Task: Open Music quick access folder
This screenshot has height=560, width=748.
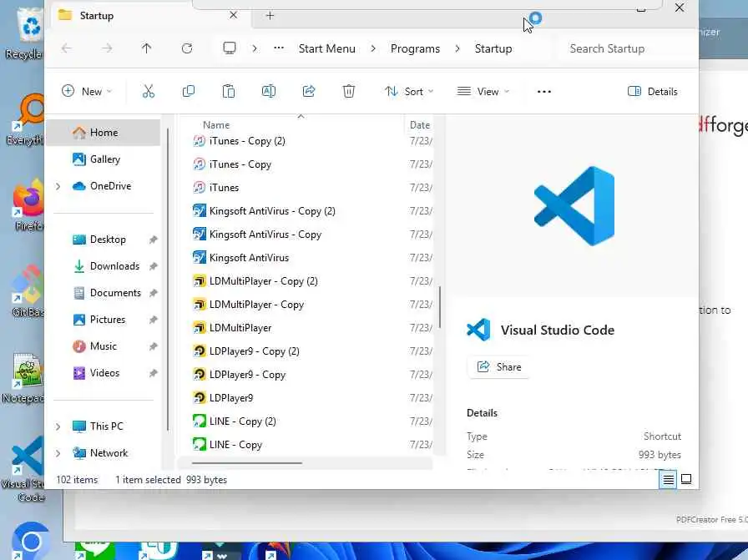Action: 103,346
